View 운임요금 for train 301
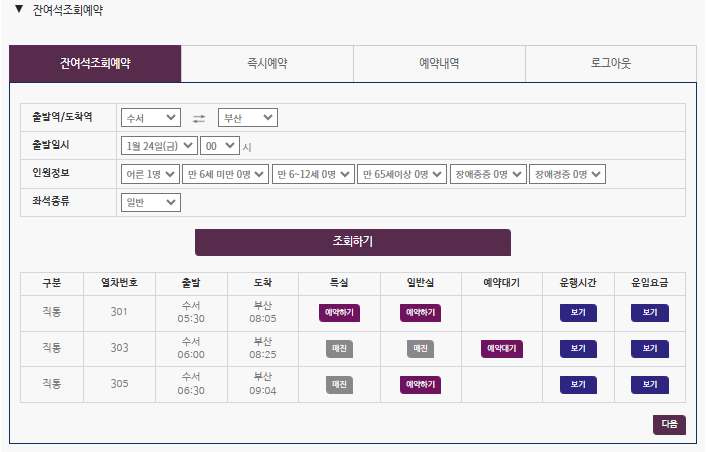Screen dimensions: 707x452 coord(650,313)
